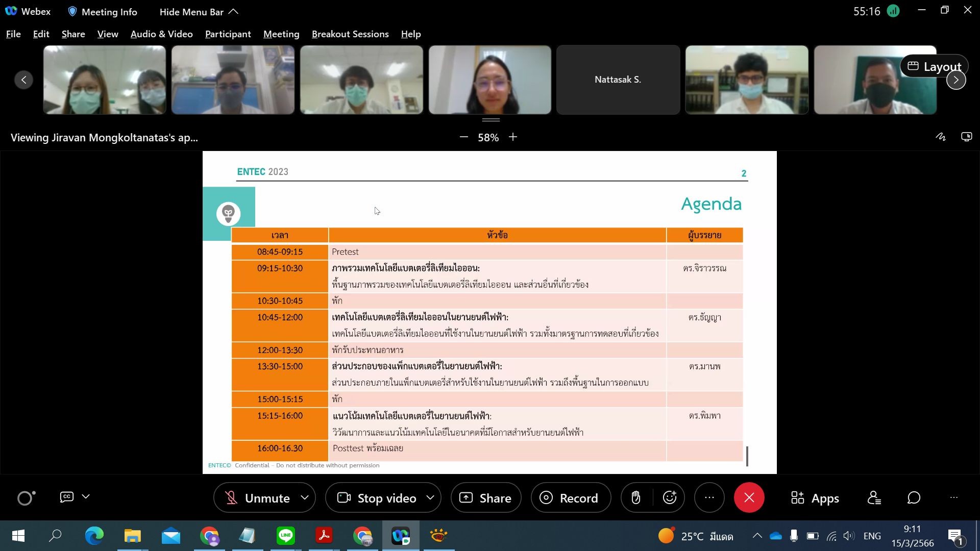Click the 10:45-12:00 time cell
This screenshot has width=980, height=551.
point(280,325)
